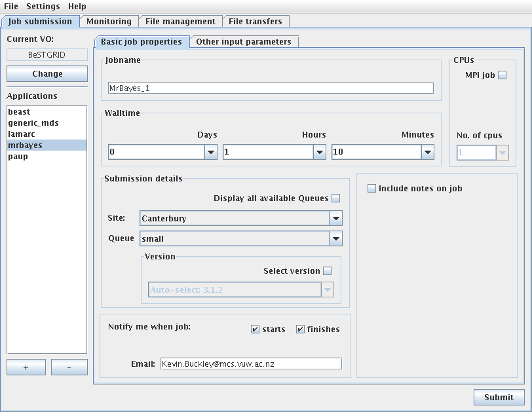Uncheck the starts notification checkbox
The height and width of the screenshot is (412, 532).
(x=256, y=329)
